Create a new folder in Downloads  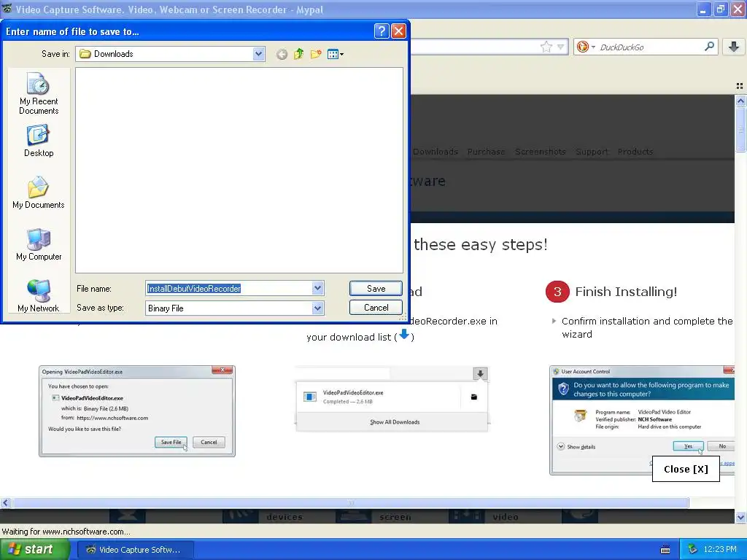click(x=316, y=54)
